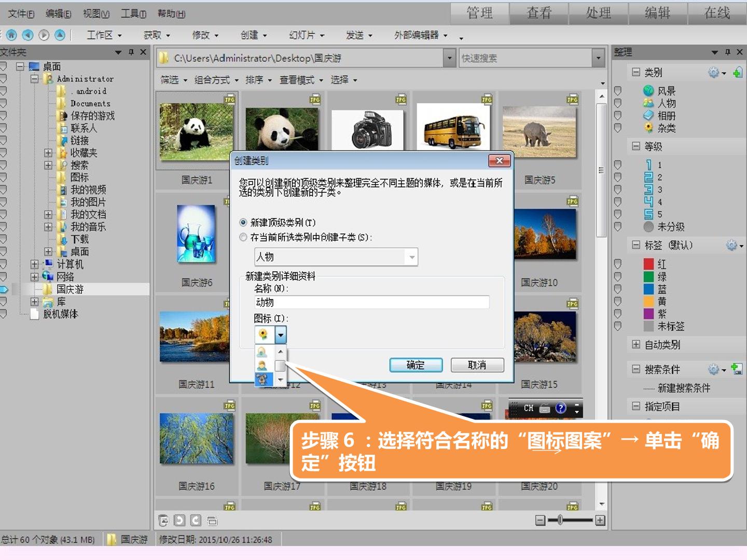
Task: Open the 文件 menu
Action: [x=21, y=13]
